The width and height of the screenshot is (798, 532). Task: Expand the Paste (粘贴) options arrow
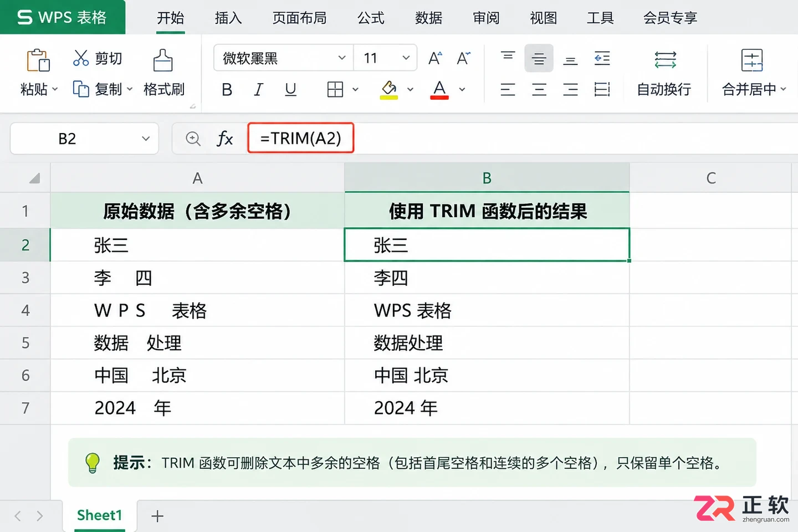pos(55,89)
